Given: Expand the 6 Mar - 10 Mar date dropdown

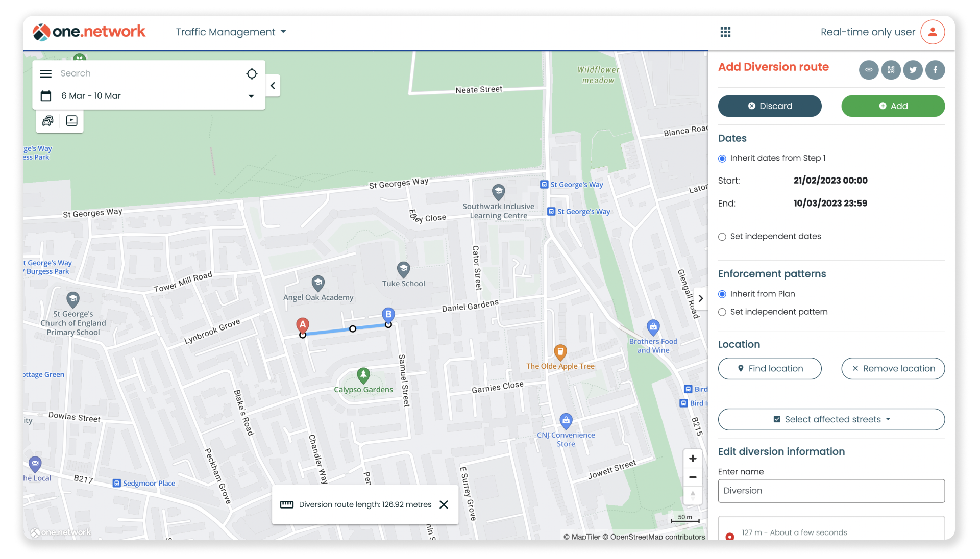Looking at the screenshot, I should 251,96.
